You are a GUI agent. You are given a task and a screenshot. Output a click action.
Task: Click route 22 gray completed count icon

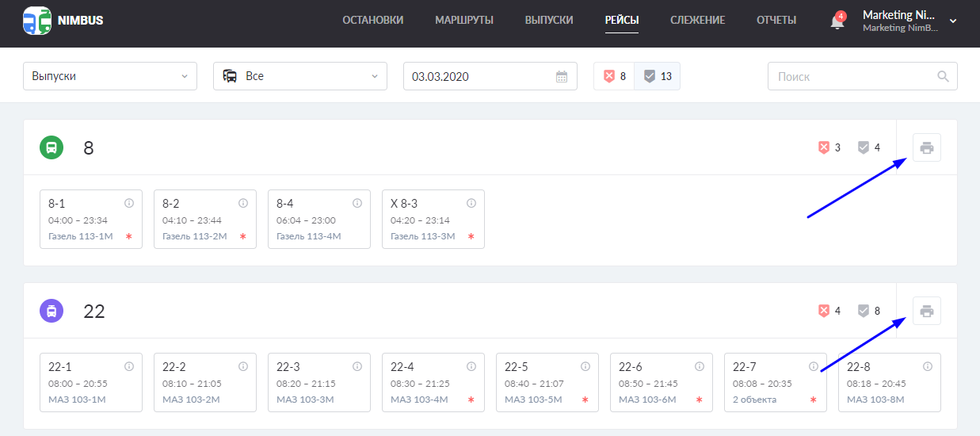coord(864,311)
